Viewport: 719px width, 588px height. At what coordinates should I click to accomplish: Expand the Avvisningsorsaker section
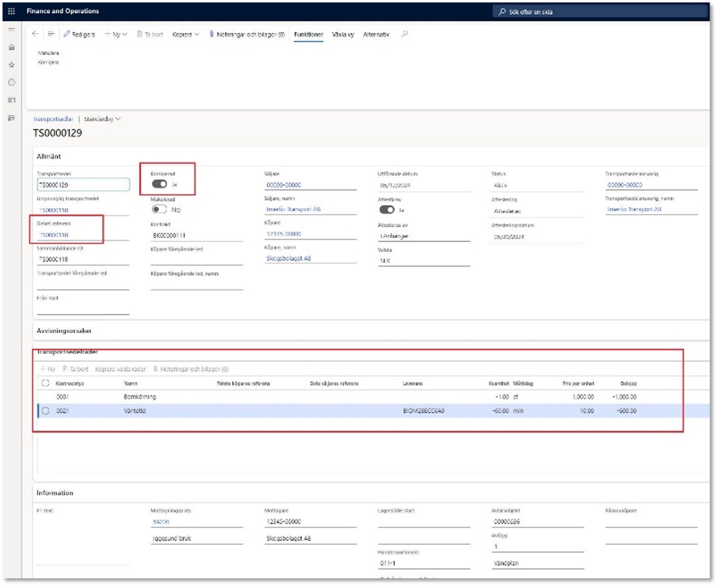[64, 331]
